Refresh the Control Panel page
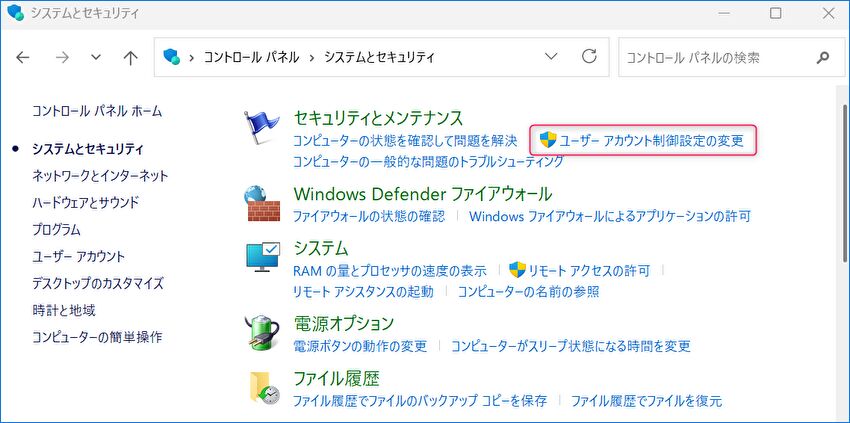The image size is (850, 423). [x=589, y=57]
